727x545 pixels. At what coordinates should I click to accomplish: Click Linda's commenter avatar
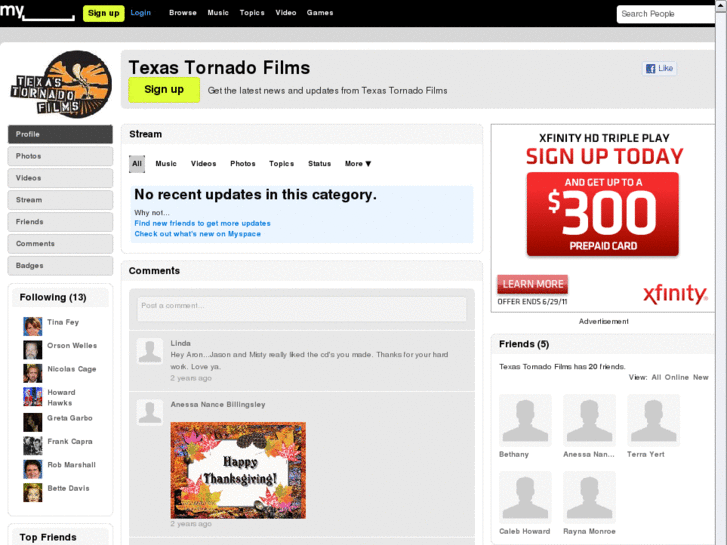(x=150, y=351)
